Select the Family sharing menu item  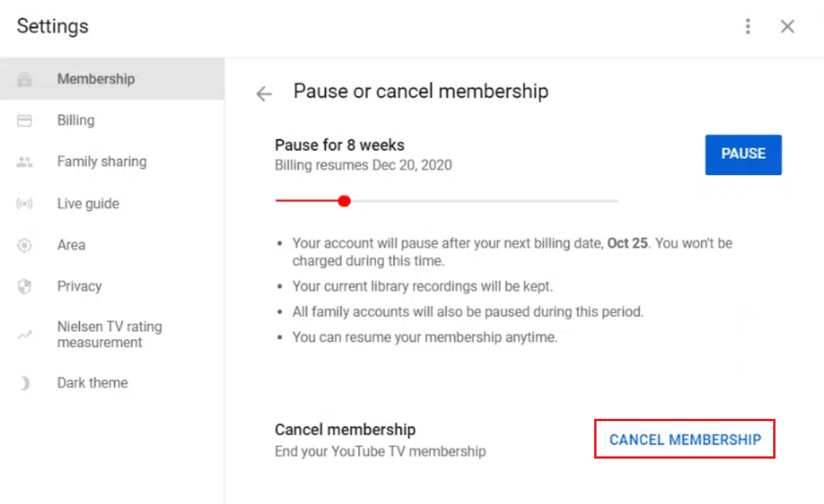click(102, 162)
